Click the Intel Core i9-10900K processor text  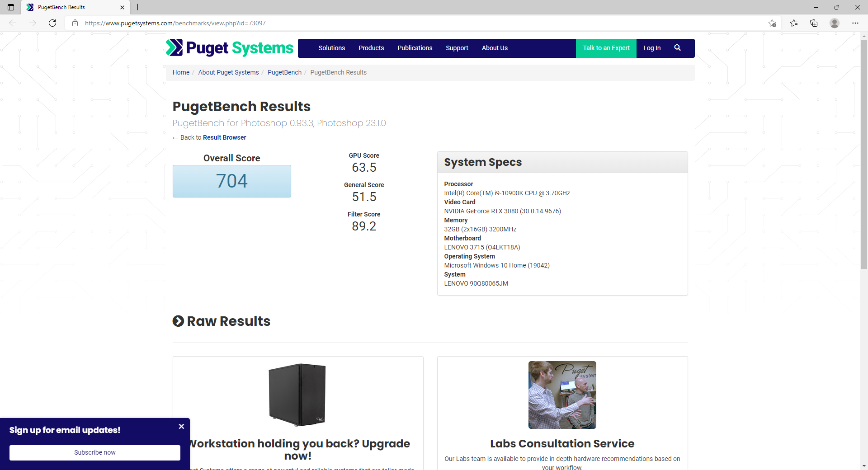coord(507,193)
